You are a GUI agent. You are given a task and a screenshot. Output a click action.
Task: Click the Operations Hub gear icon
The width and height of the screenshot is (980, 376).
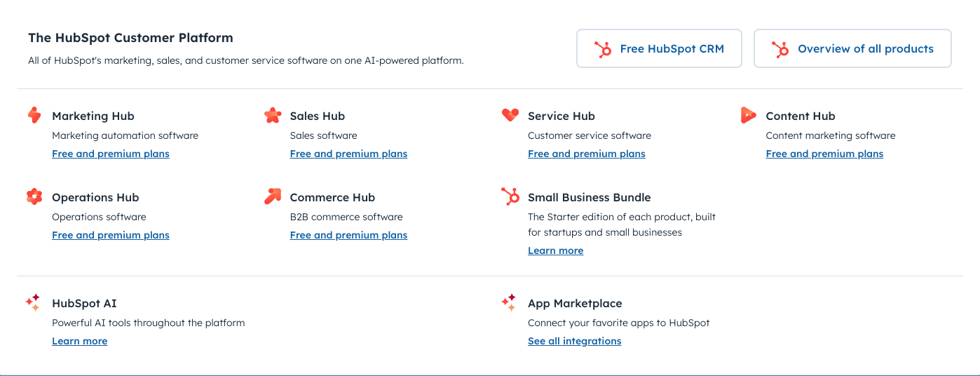(34, 196)
